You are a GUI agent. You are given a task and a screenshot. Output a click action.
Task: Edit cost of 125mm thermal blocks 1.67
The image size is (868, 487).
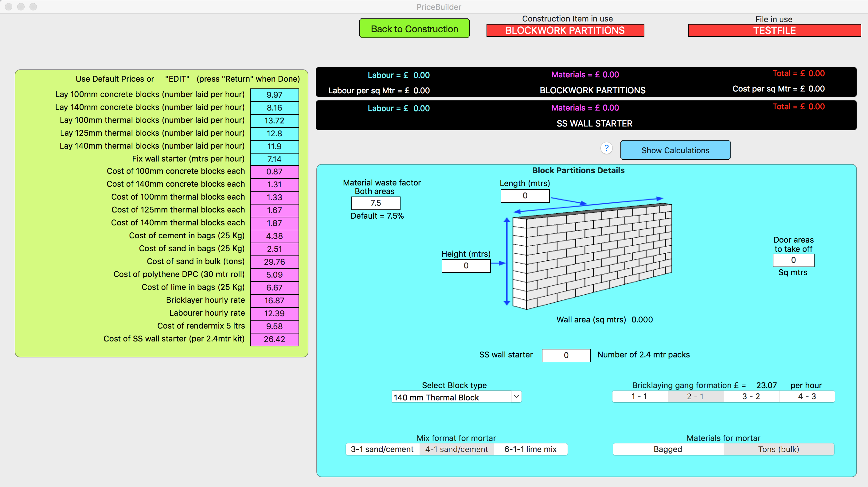274,211
